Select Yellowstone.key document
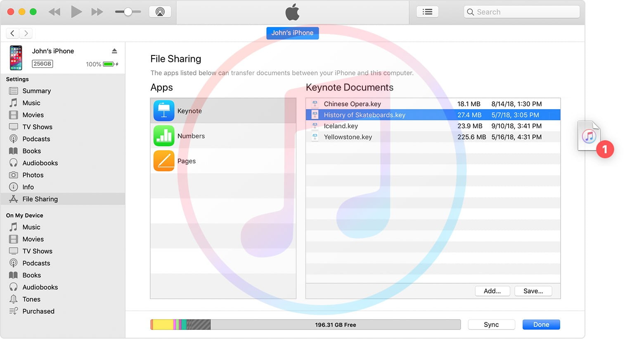Screen dimensions: 644x339 (x=433, y=137)
